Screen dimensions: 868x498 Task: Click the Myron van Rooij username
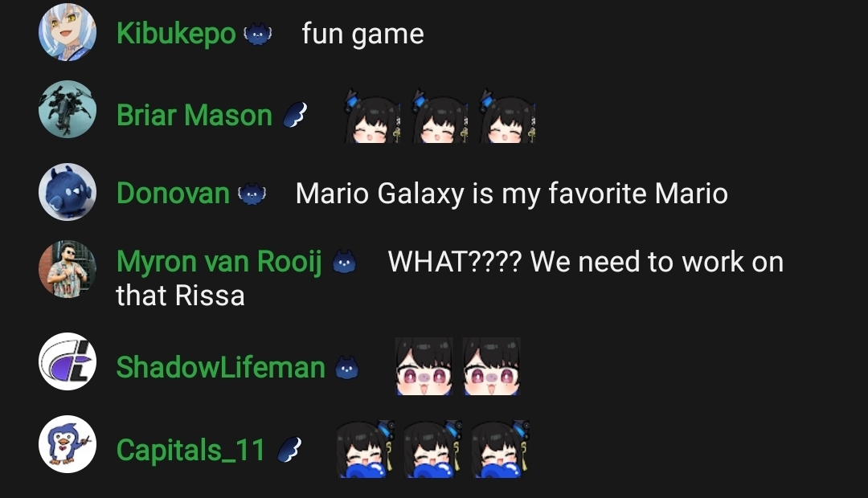coord(219,262)
